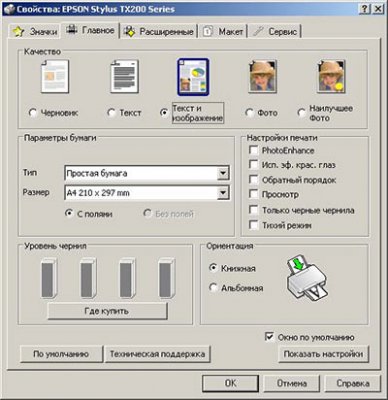Click the first ink level cartridge indicator
The image size is (388, 400).
coord(48,278)
